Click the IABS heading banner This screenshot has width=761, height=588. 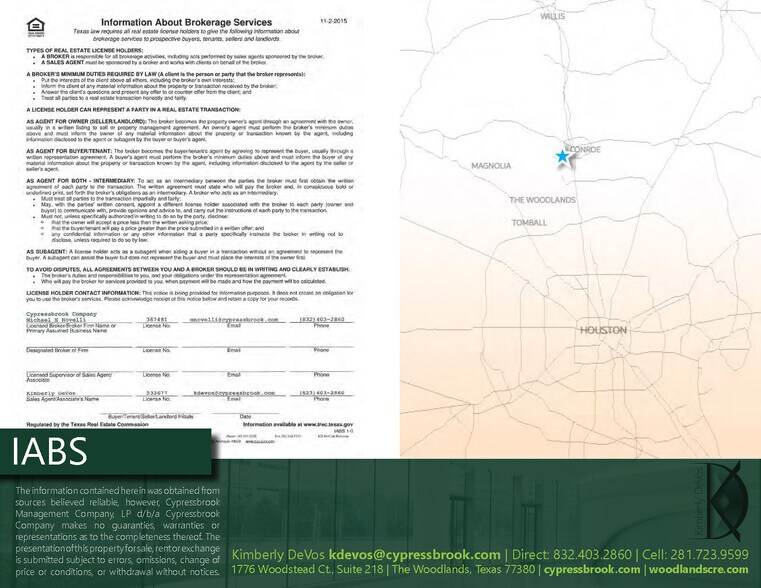pos(50,453)
